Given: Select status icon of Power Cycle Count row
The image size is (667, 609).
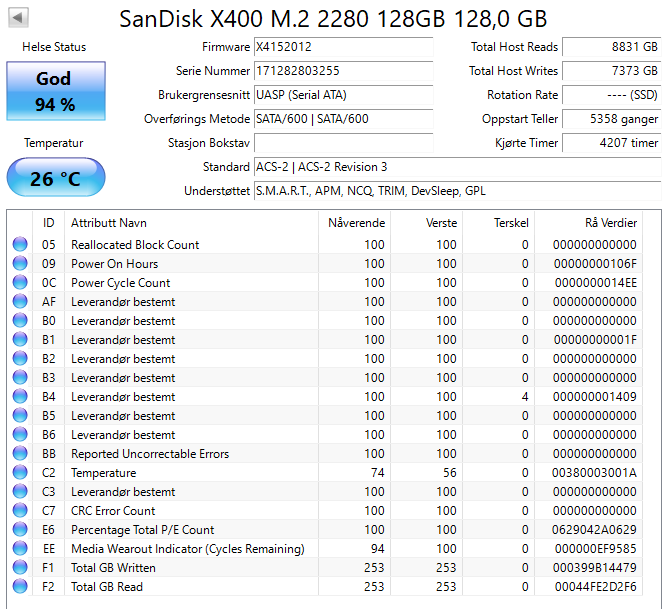Looking at the screenshot, I should point(20,282).
